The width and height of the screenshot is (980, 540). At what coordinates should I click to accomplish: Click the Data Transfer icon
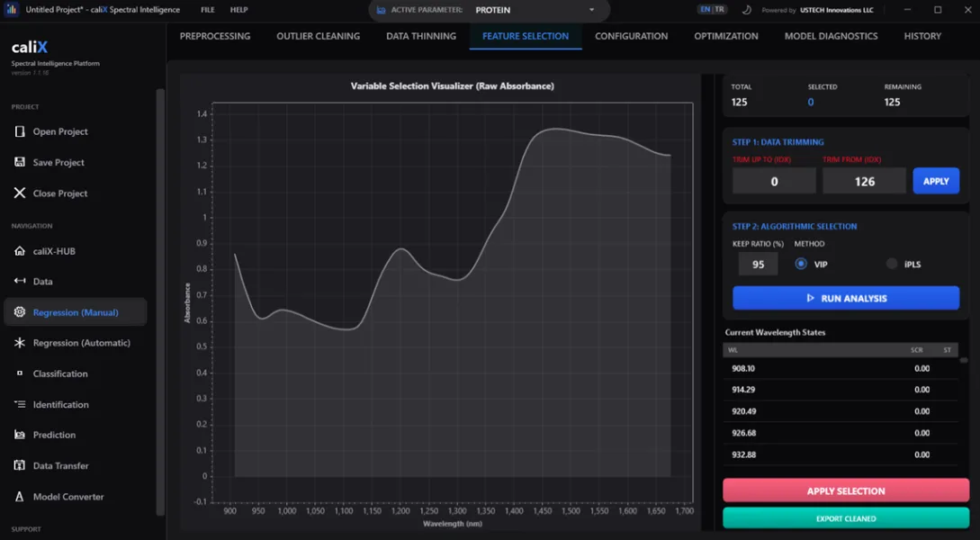click(20, 465)
